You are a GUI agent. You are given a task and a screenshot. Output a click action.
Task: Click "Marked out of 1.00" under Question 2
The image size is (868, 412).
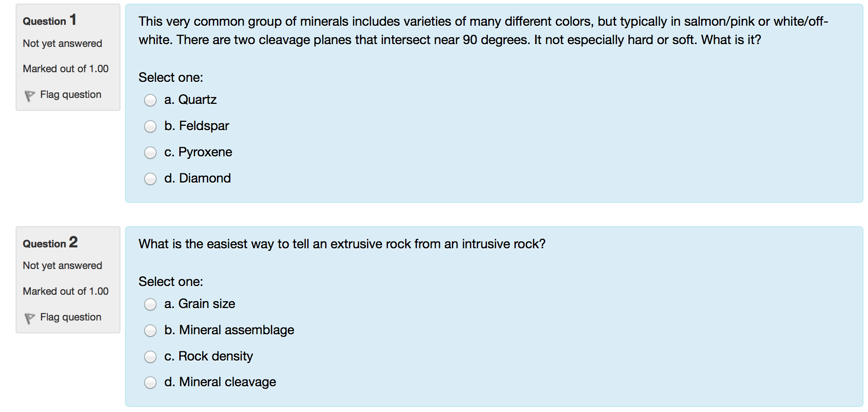(65, 291)
